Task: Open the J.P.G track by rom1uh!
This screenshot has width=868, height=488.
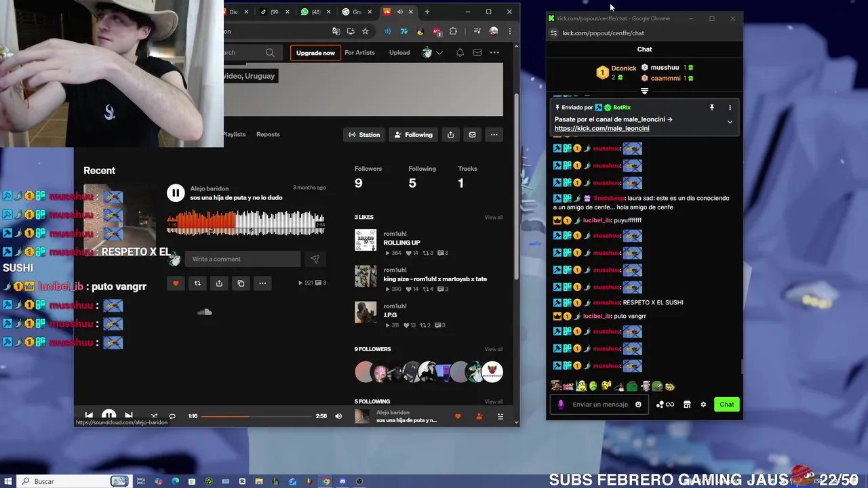Action: 390,315
